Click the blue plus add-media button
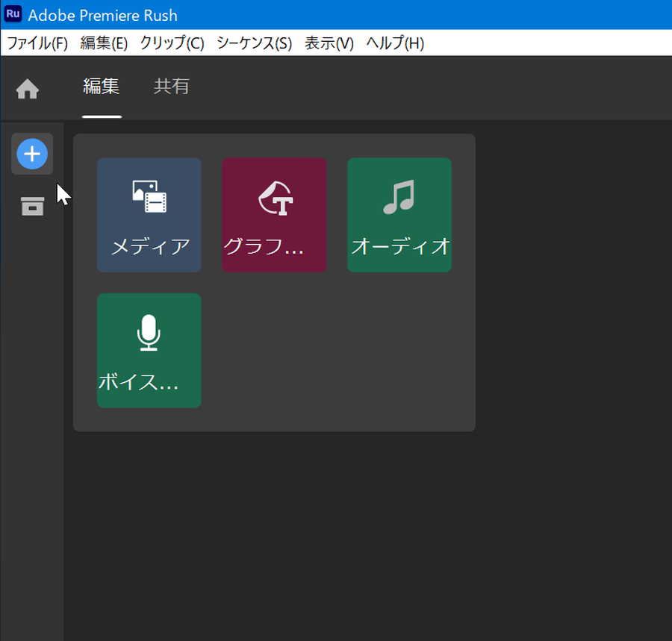 32,154
